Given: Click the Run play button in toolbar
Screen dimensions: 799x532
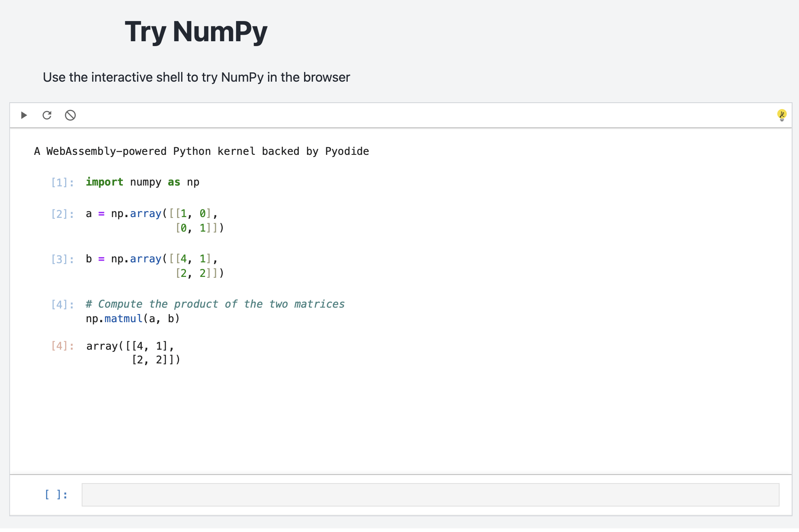Looking at the screenshot, I should (x=24, y=115).
